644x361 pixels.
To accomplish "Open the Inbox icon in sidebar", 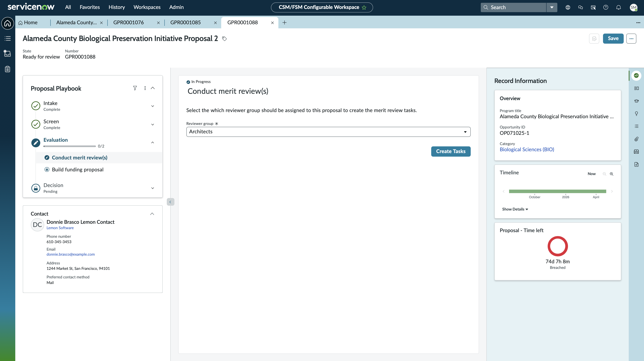I will (x=7, y=53).
